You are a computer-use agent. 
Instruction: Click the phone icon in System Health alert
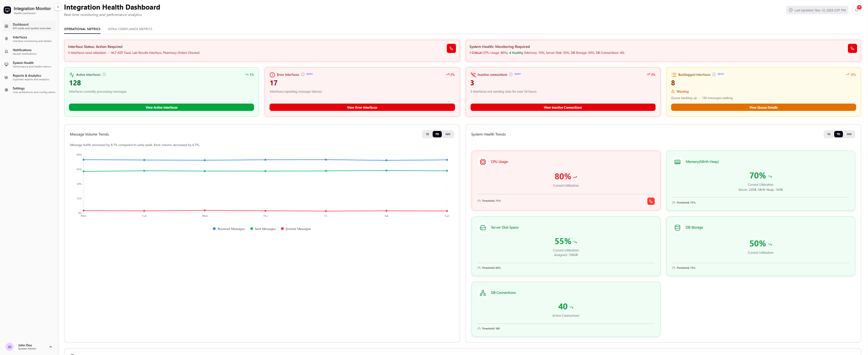tap(852, 48)
